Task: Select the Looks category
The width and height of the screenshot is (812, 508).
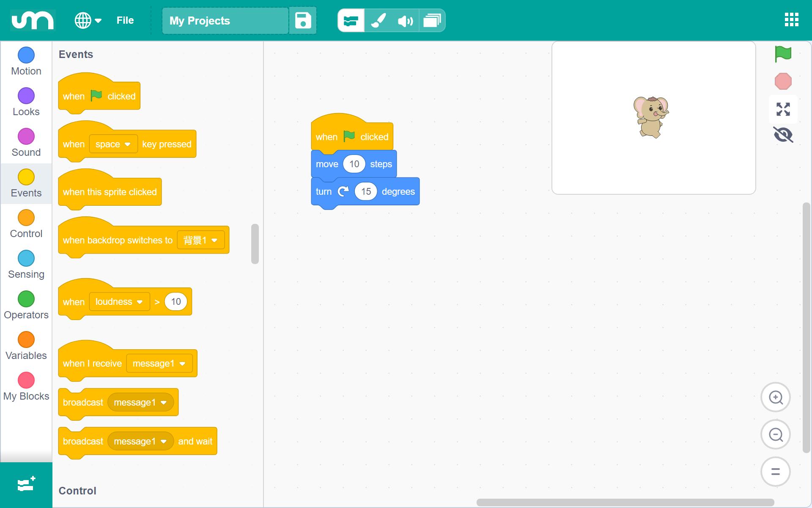Action: (26, 102)
